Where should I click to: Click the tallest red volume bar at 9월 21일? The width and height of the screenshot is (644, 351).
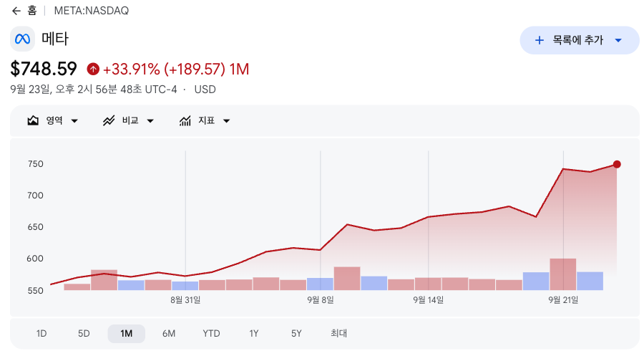(x=563, y=274)
